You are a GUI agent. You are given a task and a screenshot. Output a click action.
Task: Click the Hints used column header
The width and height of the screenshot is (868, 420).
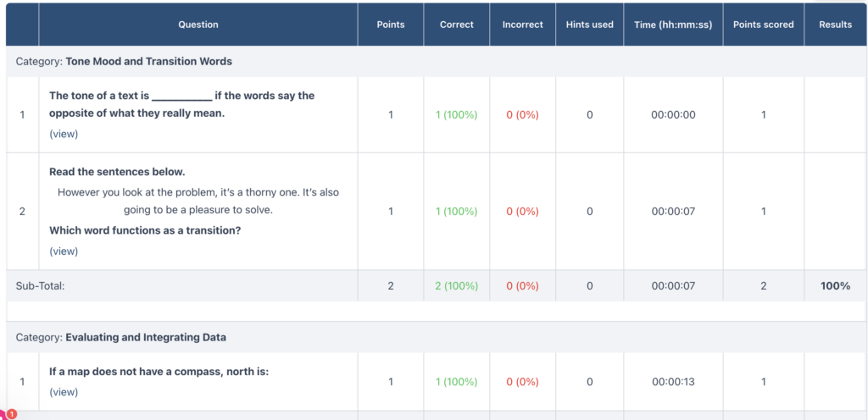pyautogui.click(x=589, y=25)
